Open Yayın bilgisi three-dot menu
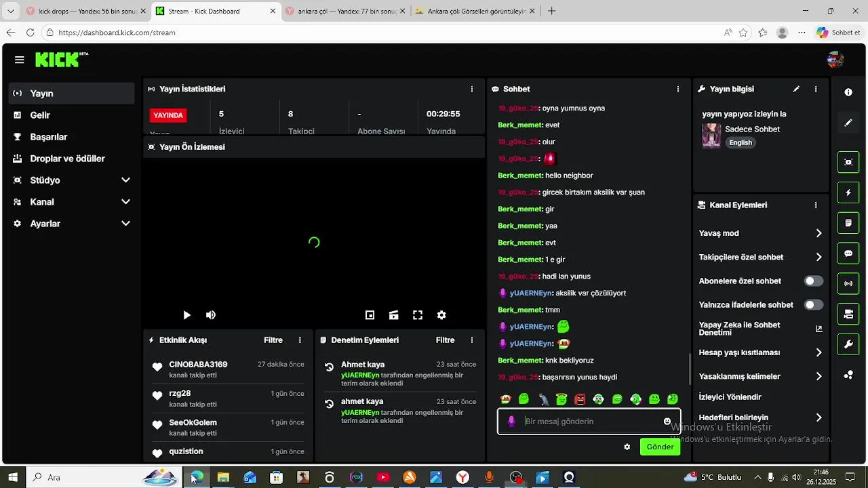 [816, 89]
